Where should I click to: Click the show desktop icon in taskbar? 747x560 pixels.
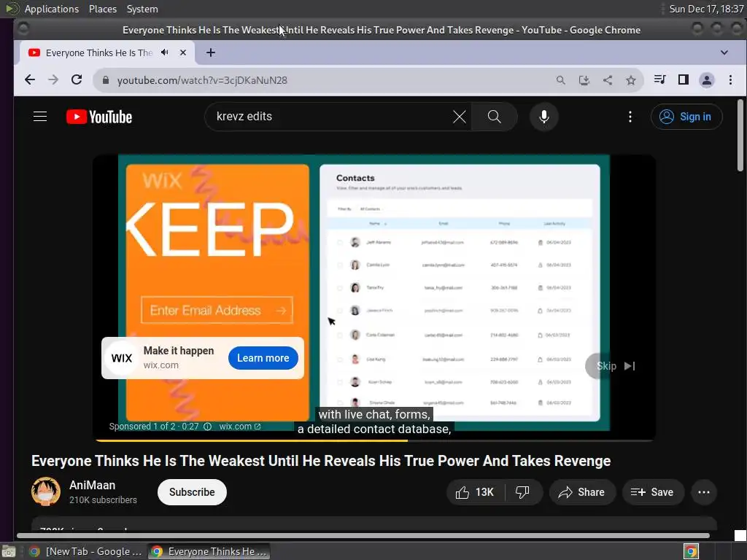pos(8,551)
